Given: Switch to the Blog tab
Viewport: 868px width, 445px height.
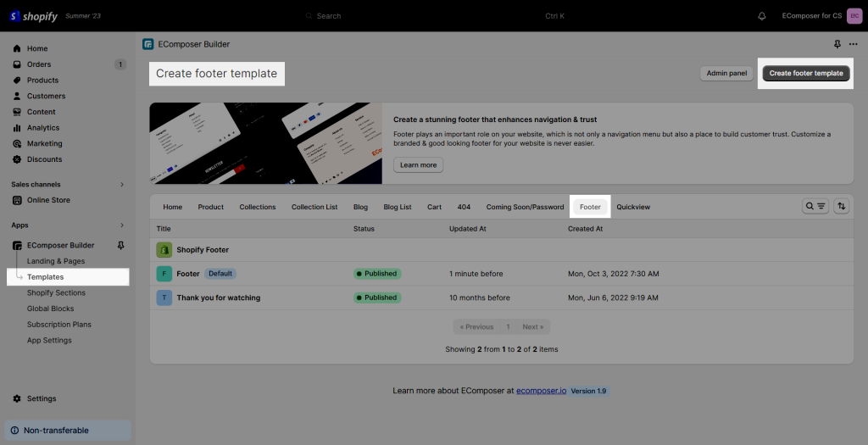Looking at the screenshot, I should [360, 207].
